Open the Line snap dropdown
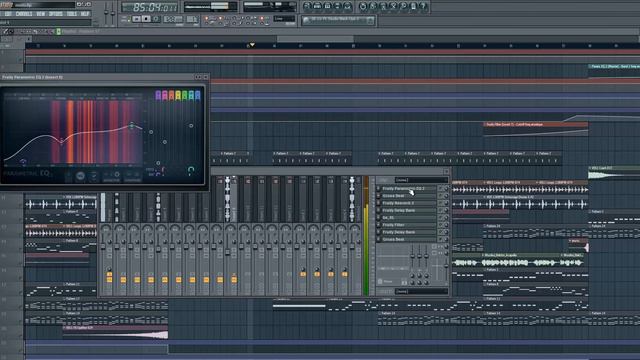Image resolution: width=640 pixels, height=360 pixels. [x=284, y=19]
